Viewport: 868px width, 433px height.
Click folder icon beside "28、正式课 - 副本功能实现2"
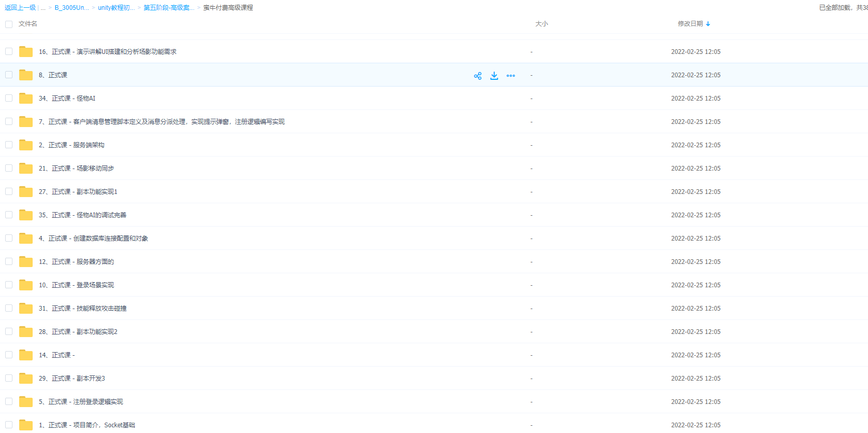pos(26,331)
